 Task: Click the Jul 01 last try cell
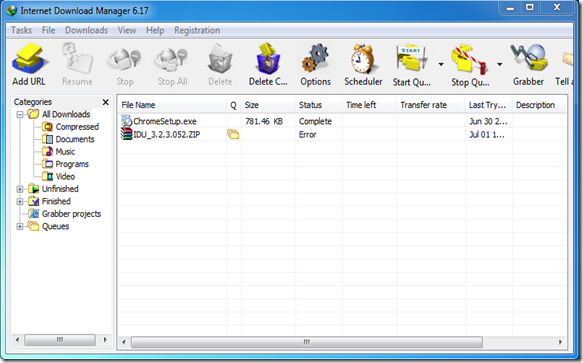487,134
